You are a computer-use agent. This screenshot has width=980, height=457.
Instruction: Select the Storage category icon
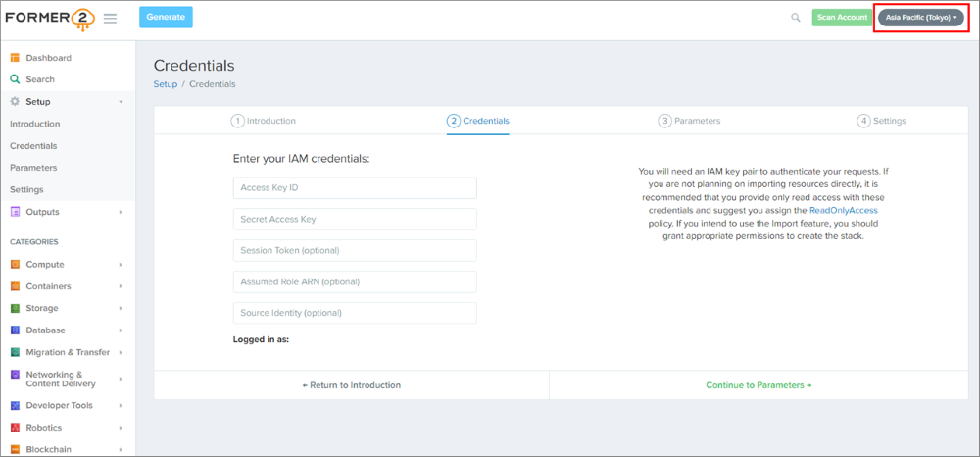tap(15, 308)
